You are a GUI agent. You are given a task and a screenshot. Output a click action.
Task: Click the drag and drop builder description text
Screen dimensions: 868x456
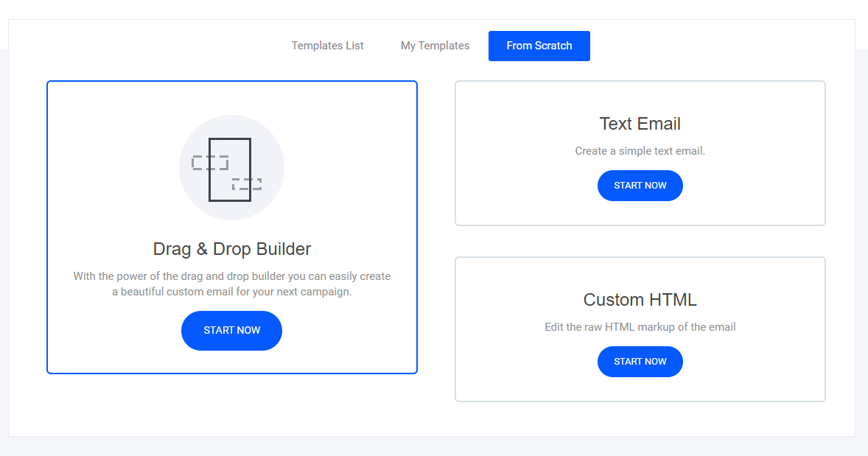click(231, 276)
